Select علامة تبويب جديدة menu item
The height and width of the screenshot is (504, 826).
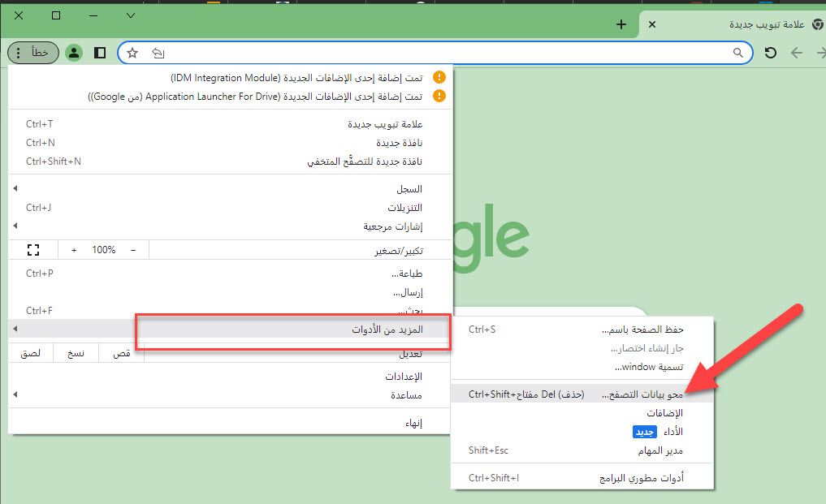point(230,124)
